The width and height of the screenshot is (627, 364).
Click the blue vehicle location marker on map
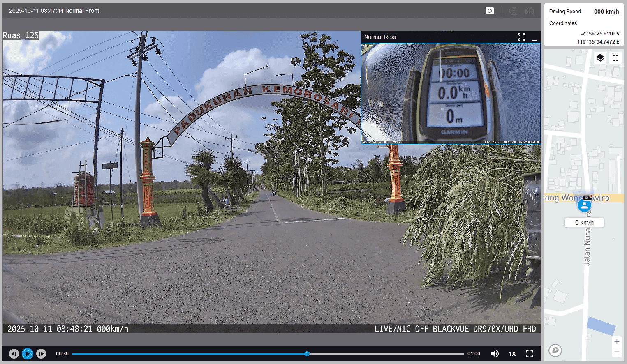(x=584, y=205)
